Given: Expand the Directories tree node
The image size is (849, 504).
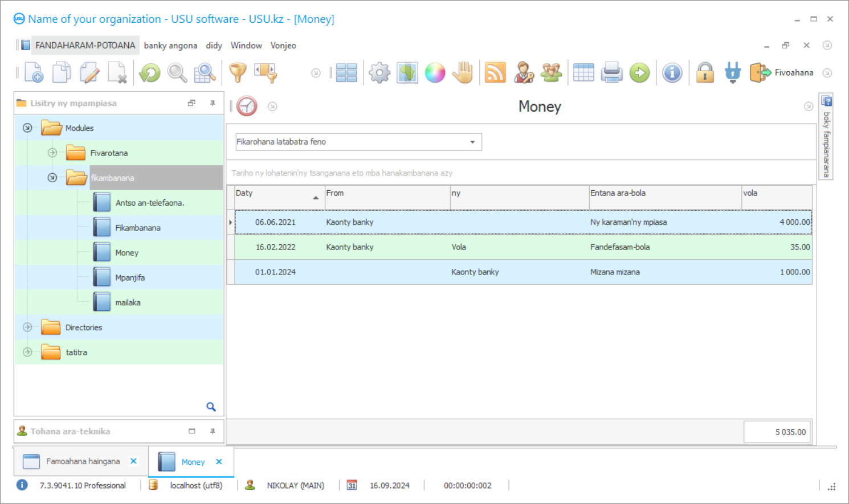Looking at the screenshot, I should [27, 327].
